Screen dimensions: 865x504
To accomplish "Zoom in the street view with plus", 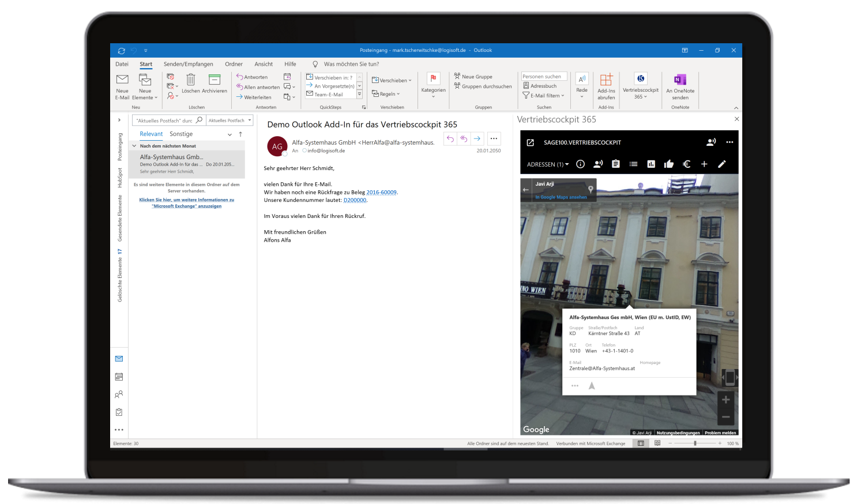I will tap(726, 400).
